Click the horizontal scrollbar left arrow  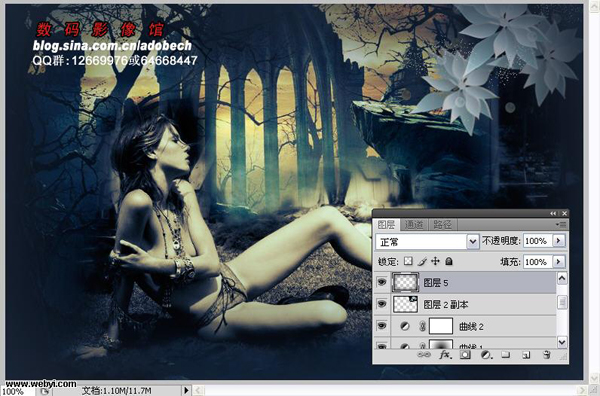198,390
